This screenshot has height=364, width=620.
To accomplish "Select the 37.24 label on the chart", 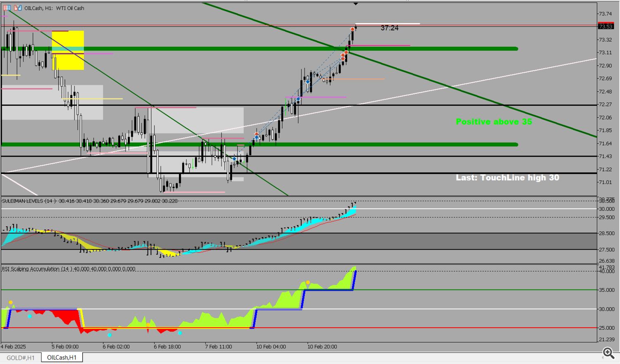I will 389,28.
